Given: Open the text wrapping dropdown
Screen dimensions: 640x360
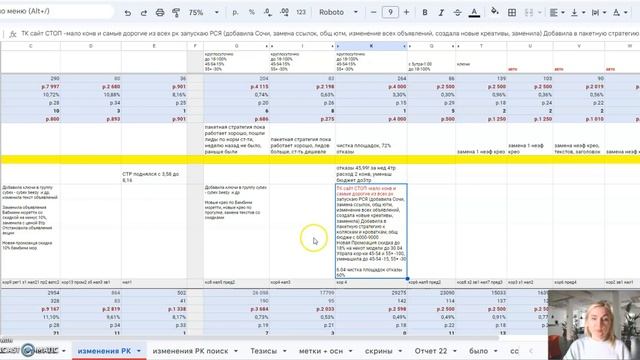Looking at the screenshot, I should [598, 13].
